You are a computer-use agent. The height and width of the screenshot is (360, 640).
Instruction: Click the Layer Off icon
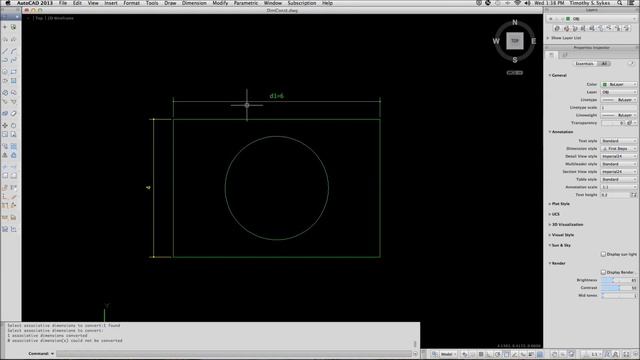[609, 28]
